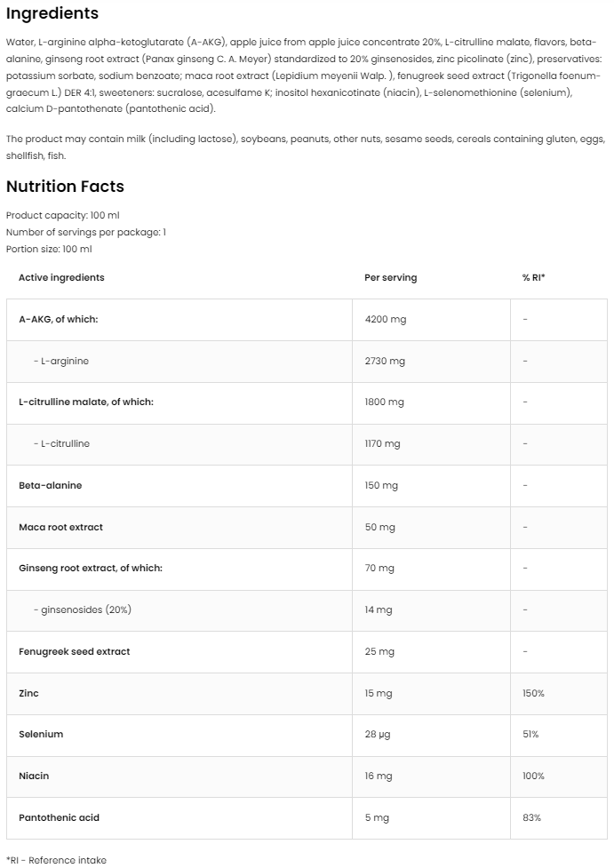Select the Niacin row label
The width and height of the screenshot is (614, 868).
point(34,776)
